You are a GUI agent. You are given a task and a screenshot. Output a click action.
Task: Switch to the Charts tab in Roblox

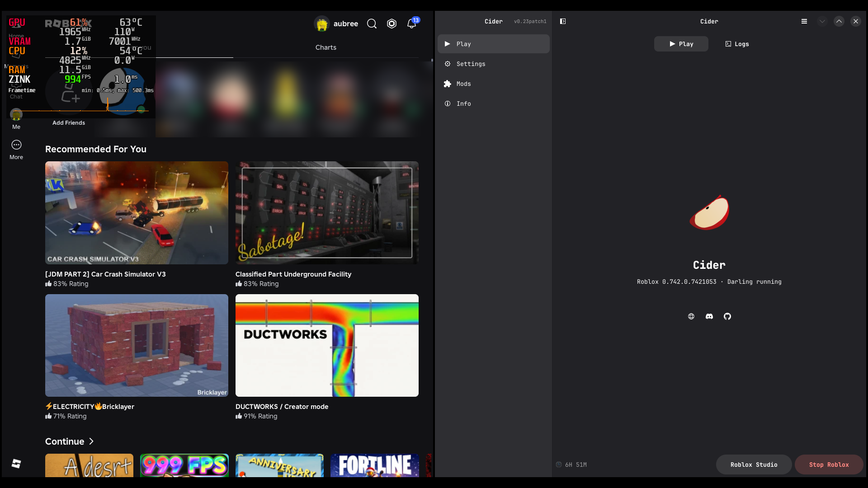(x=326, y=47)
